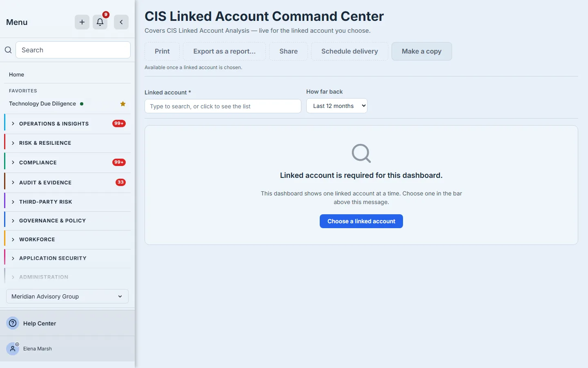Image resolution: width=588 pixels, height=368 pixels.
Task: Click the Print button
Action: [x=162, y=51]
